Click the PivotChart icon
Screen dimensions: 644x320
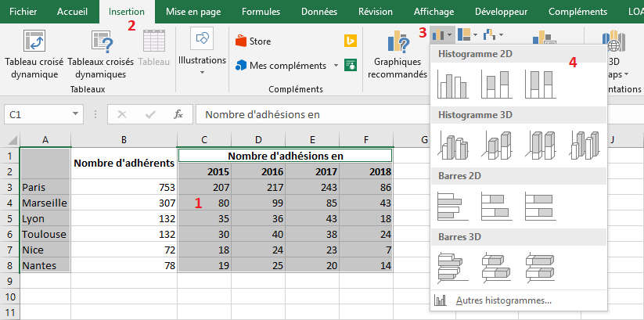[x=544, y=38]
